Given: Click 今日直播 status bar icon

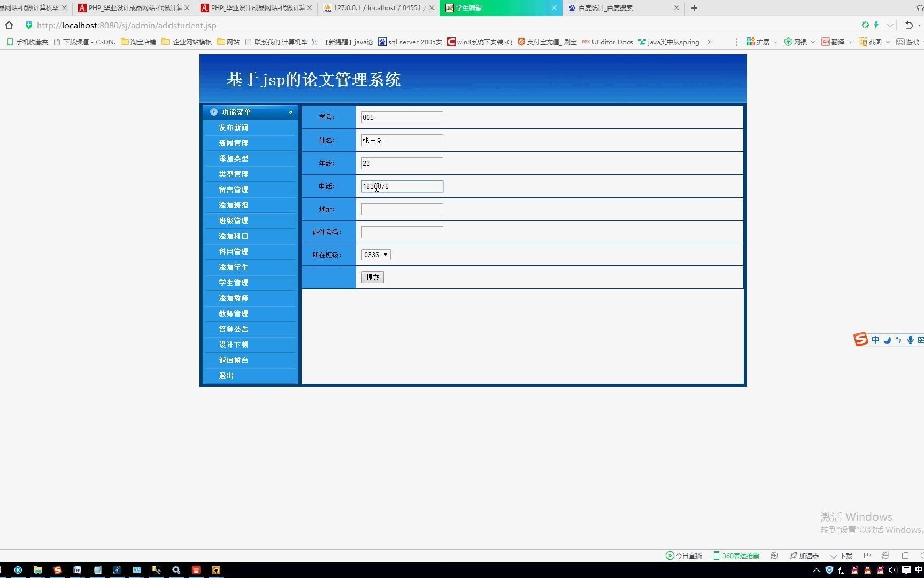Looking at the screenshot, I should click(x=683, y=556).
